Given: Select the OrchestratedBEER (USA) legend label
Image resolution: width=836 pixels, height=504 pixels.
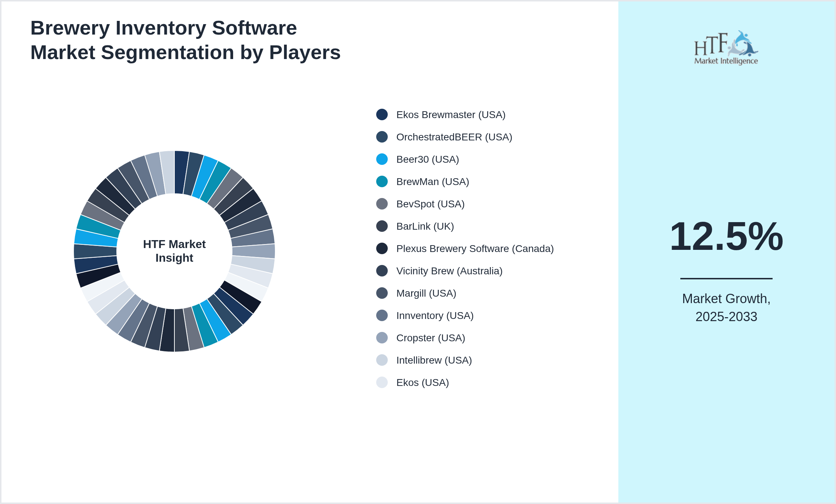Looking at the screenshot, I should tap(454, 137).
